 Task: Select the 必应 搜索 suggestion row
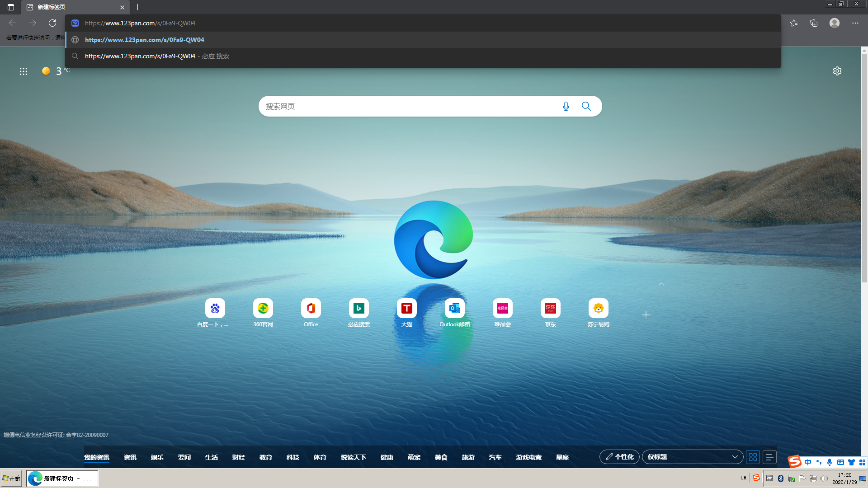[424, 56]
